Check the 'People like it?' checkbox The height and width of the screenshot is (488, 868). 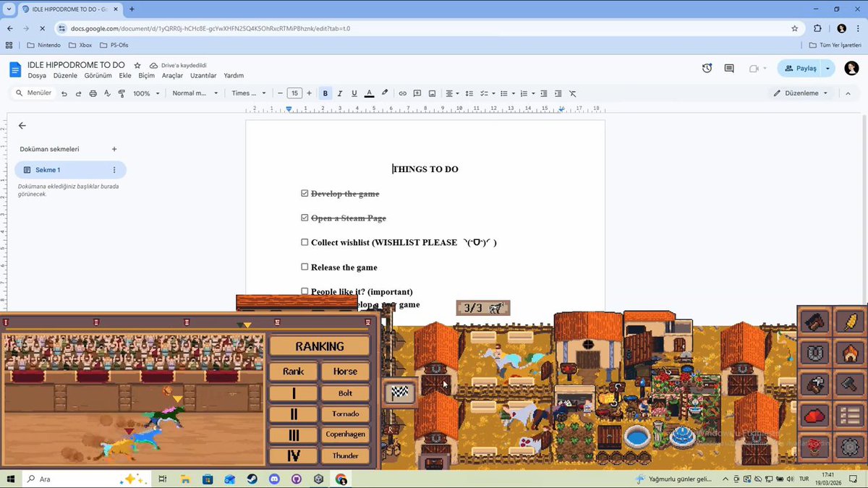coord(305,291)
